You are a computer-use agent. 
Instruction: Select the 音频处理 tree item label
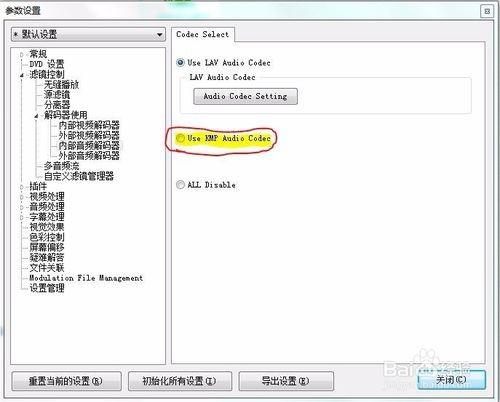coord(47,207)
